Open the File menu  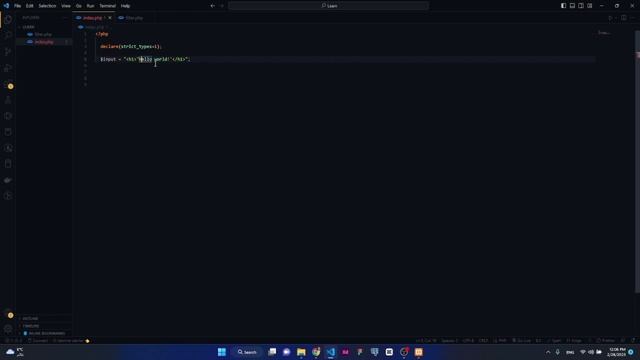(x=18, y=6)
